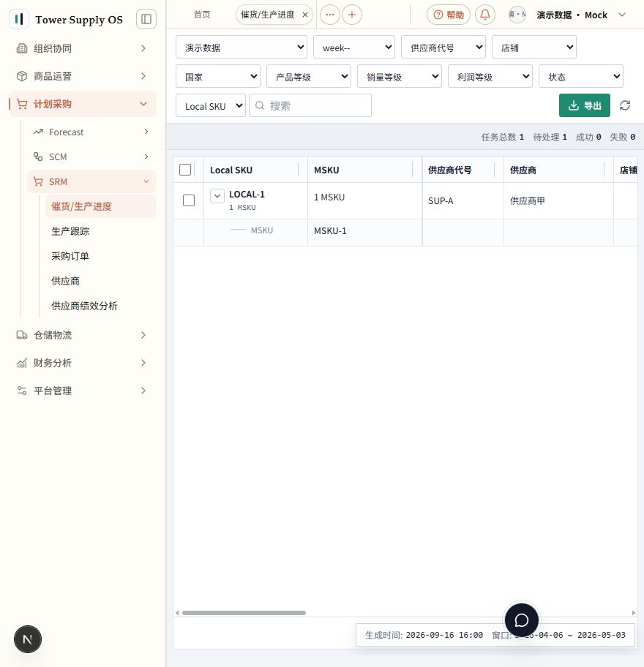Click the user avatar icon
The width and height of the screenshot is (644, 667).
coord(517,15)
